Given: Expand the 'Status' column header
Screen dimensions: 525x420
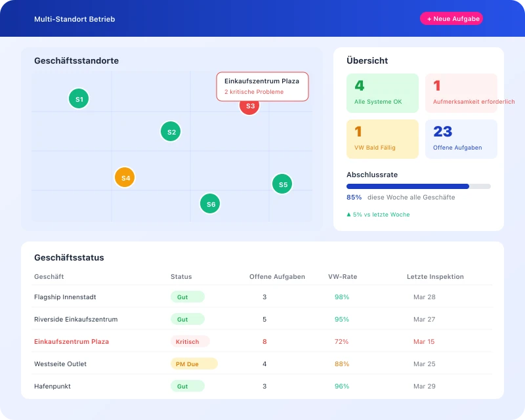Looking at the screenshot, I should pyautogui.click(x=181, y=276).
